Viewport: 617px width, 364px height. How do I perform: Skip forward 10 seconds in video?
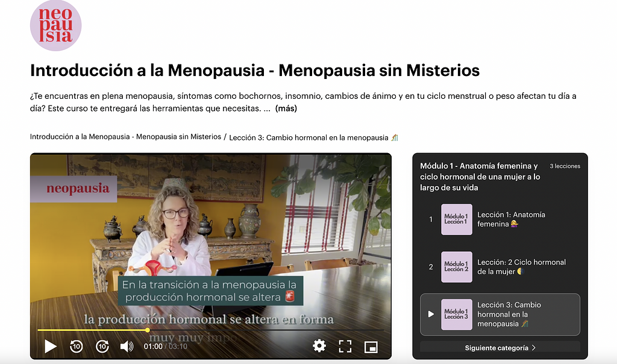[x=102, y=347]
